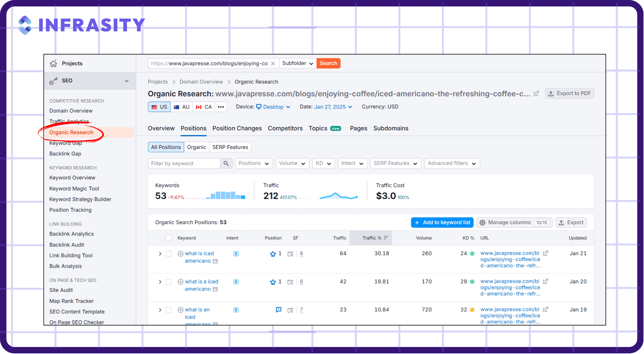Open external link icon in Jan 19 row

545,310
